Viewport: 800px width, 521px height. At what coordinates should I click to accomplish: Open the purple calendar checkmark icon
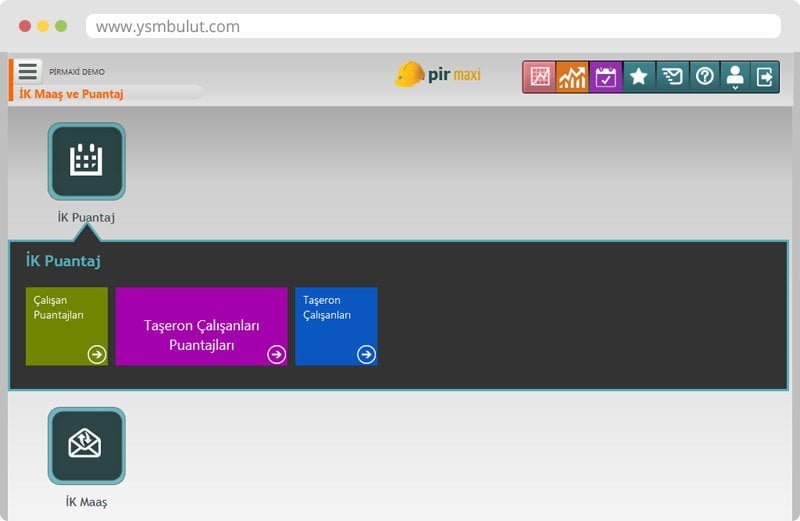(x=606, y=77)
